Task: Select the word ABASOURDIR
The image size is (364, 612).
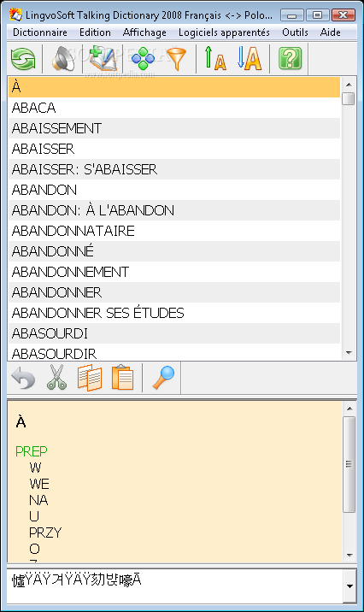Action: [x=174, y=352]
